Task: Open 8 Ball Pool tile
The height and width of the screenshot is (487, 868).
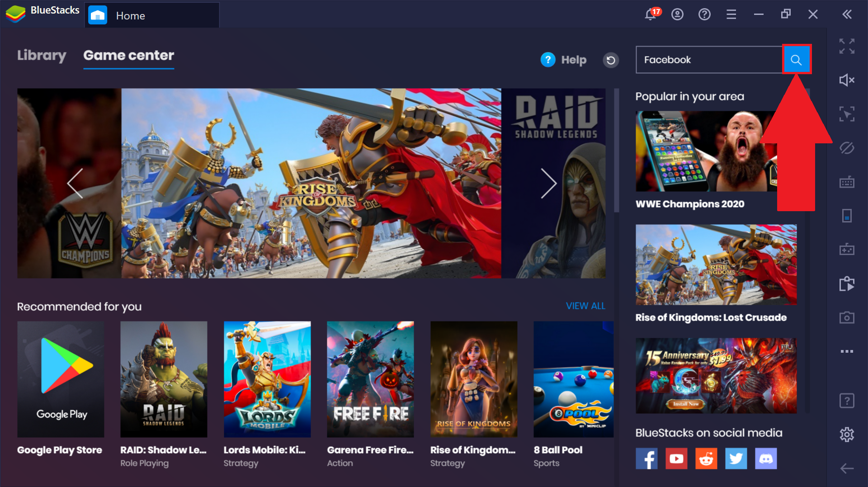Action: click(573, 379)
